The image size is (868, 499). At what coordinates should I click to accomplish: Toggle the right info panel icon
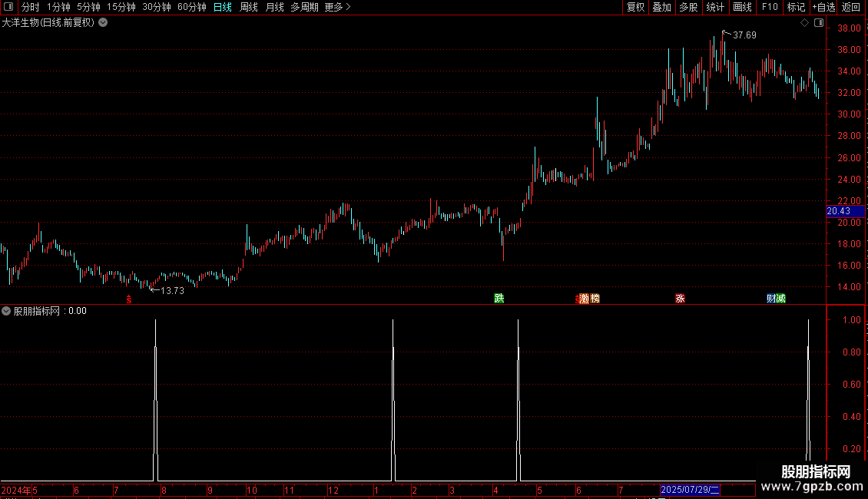click(x=819, y=23)
